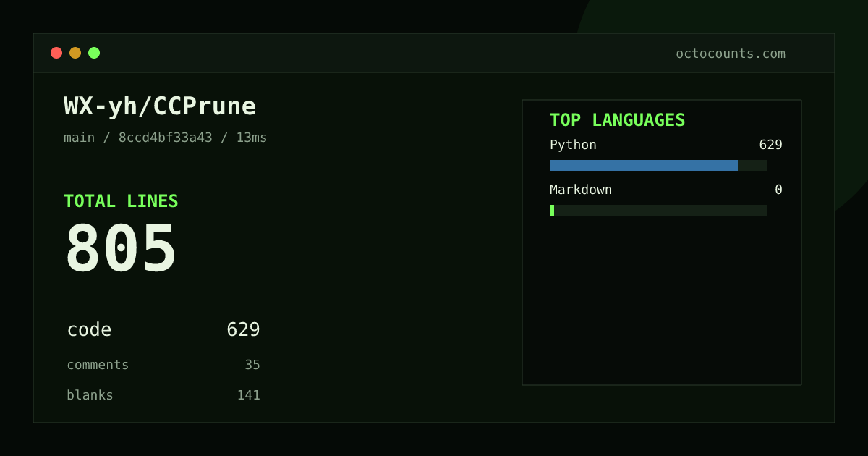Click the TOTAL LINES heading
This screenshot has height=456, width=868.
pyautogui.click(x=121, y=201)
